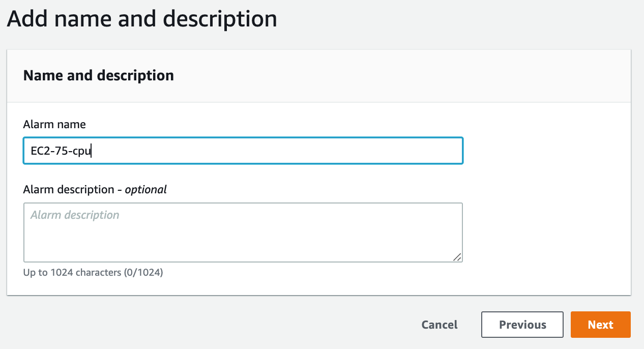Screen dimensions: 644x349
Task: Click the 'Alarm description' placeholder text
Action: pos(75,215)
